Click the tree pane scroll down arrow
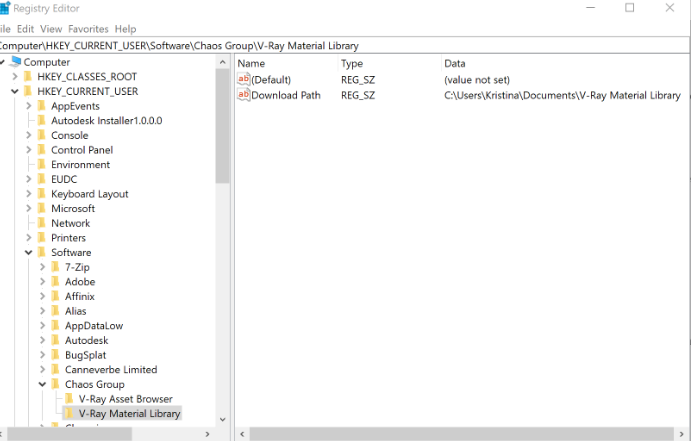The image size is (693, 441). pos(223,419)
